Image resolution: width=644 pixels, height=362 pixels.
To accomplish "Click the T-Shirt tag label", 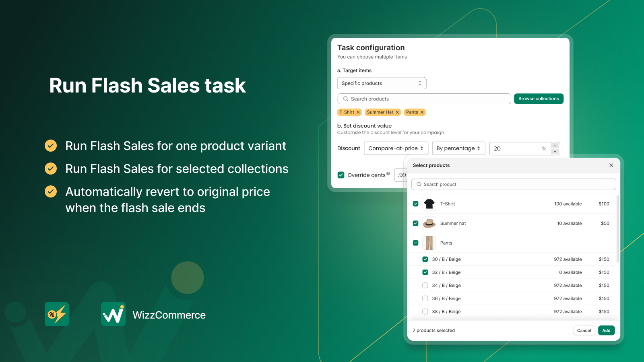I will [347, 112].
